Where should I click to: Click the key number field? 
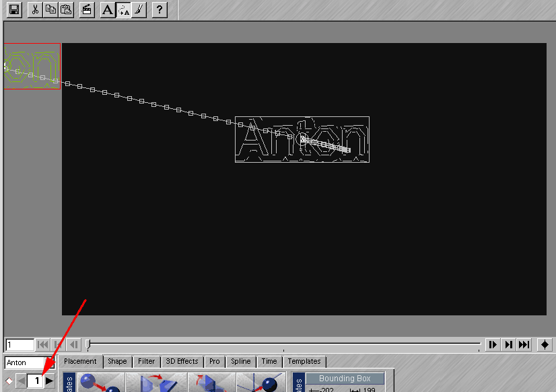tap(36, 381)
